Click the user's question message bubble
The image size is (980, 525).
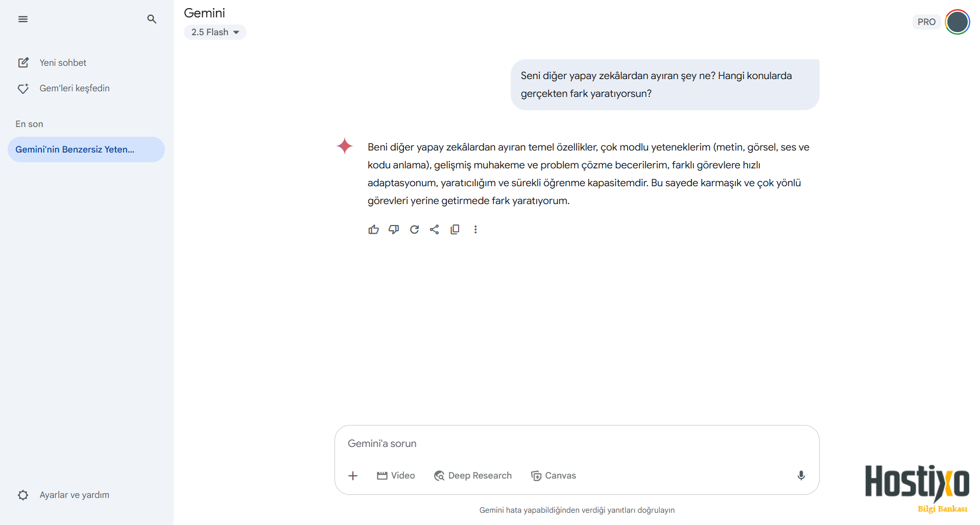pyautogui.click(x=665, y=85)
